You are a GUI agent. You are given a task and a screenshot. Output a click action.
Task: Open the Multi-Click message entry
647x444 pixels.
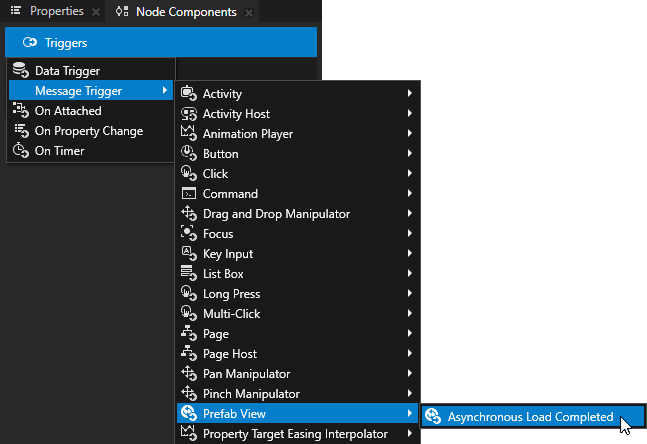(298, 314)
